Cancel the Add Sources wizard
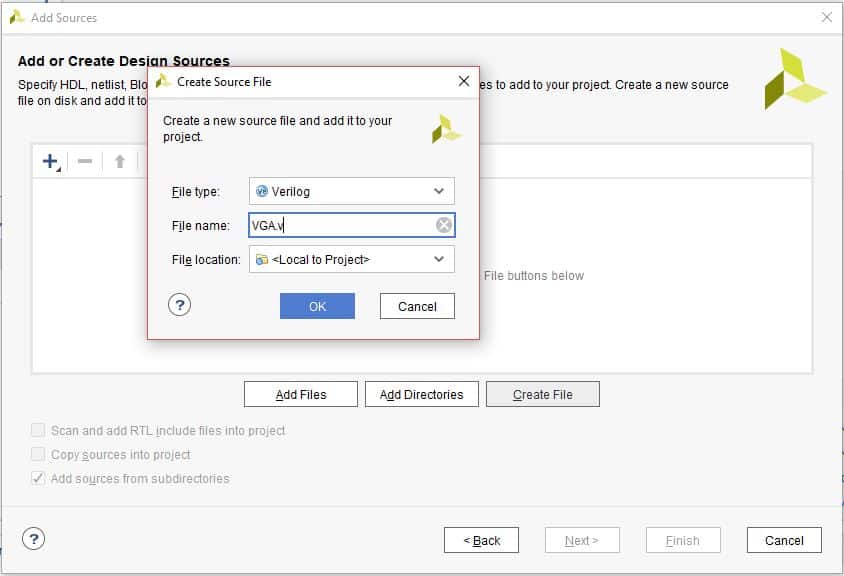 (x=783, y=540)
